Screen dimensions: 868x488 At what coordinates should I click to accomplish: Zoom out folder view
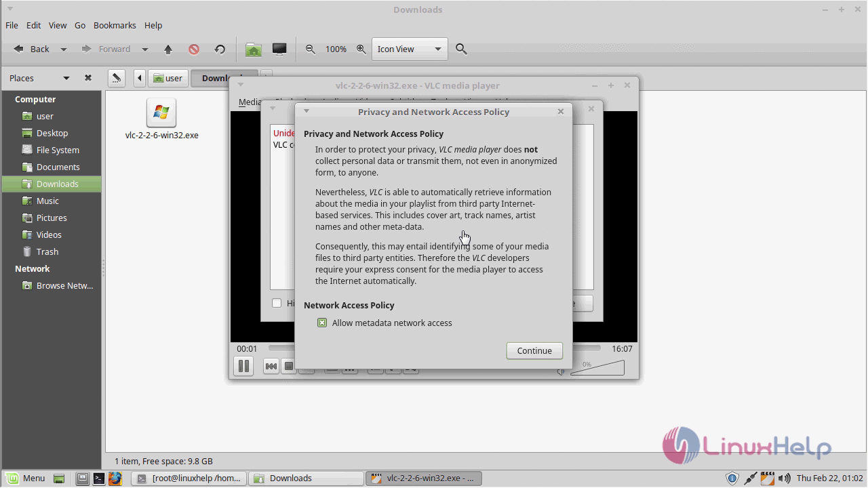[311, 49]
